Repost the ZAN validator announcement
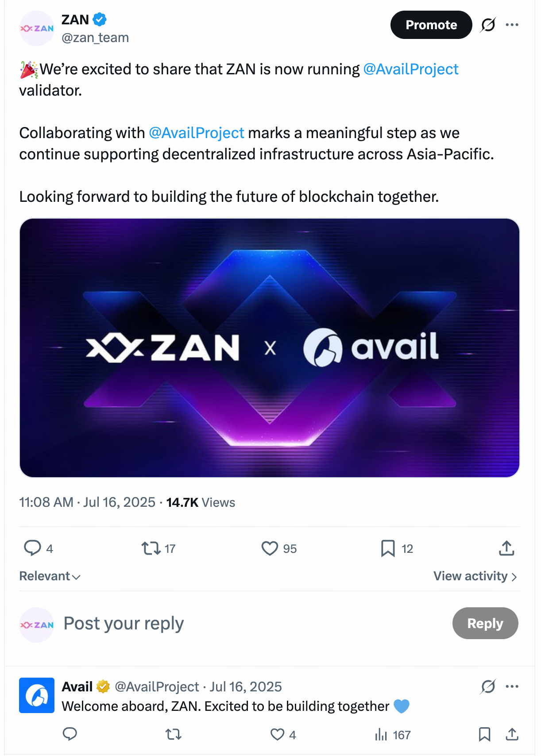The width and height of the screenshot is (541, 756). (x=151, y=548)
